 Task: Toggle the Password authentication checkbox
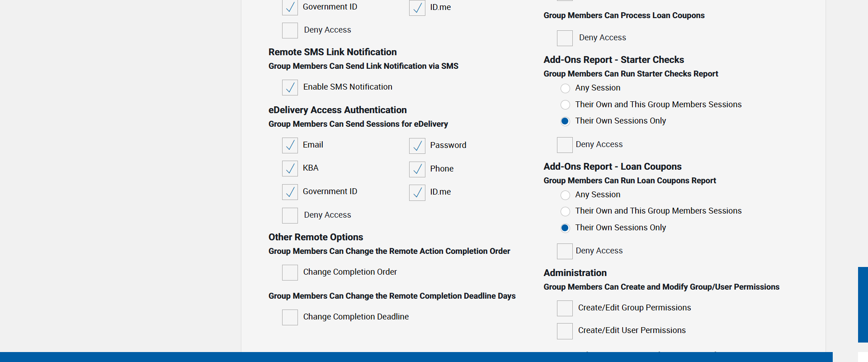point(417,146)
